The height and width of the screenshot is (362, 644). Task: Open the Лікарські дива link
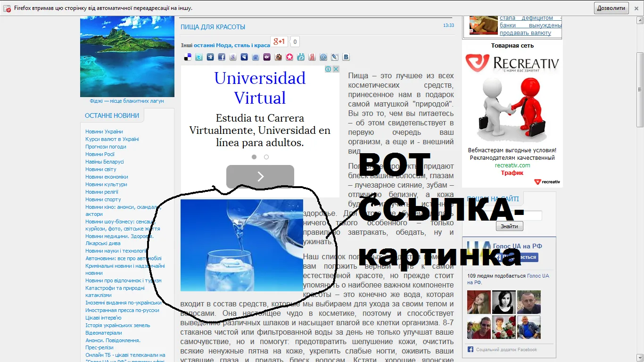coord(103,244)
